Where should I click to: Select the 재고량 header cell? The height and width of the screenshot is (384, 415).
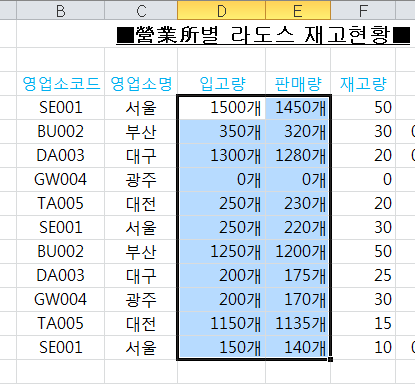click(363, 83)
